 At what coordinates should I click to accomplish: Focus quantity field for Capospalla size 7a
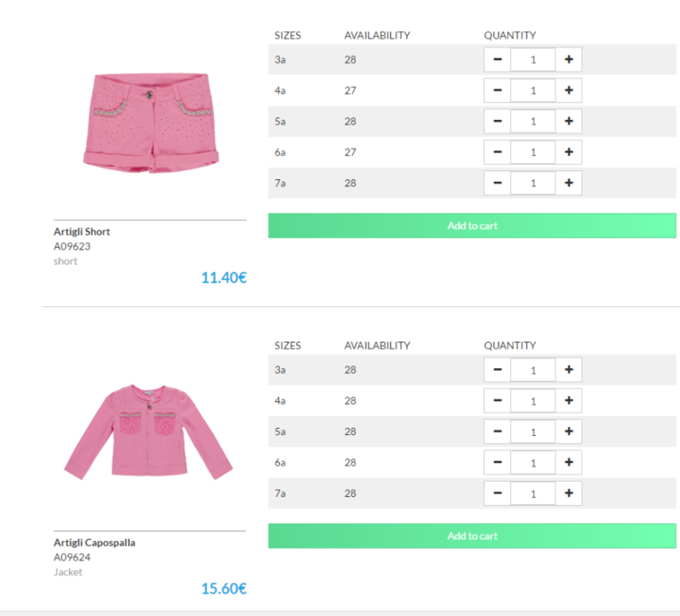(533, 493)
